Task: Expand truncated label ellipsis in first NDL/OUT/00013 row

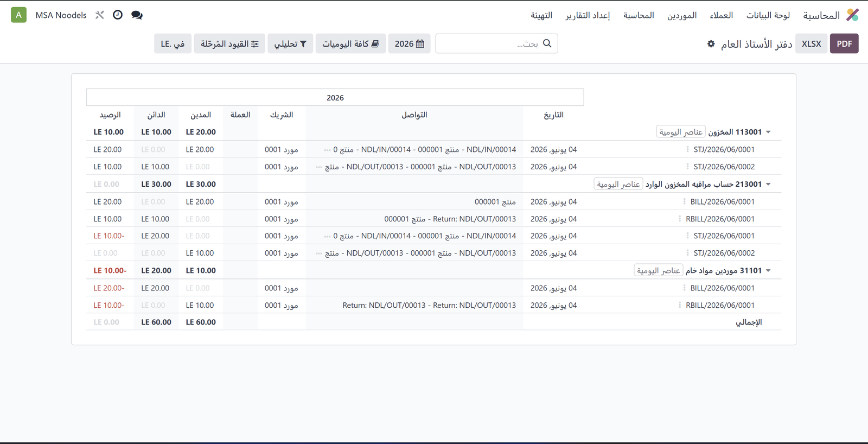Action: pos(319,167)
